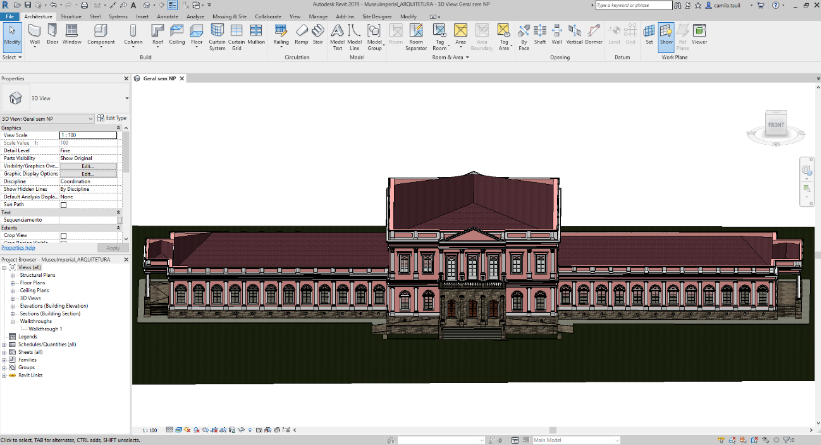
Task: Enable the Crop View checkbox
Action: [x=63, y=236]
